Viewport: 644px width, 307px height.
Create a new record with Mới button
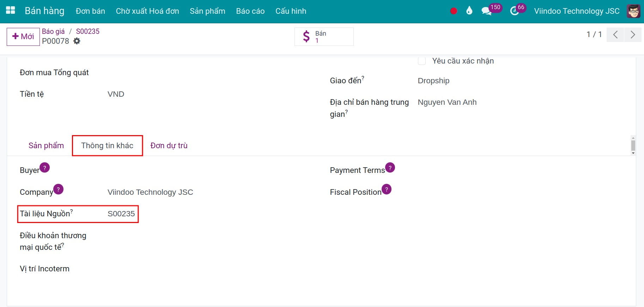click(x=23, y=37)
